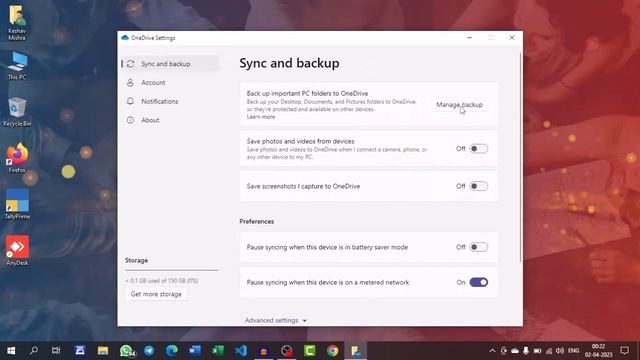Click the ENG language indicator
This screenshot has height=360, width=640.
tap(573, 351)
